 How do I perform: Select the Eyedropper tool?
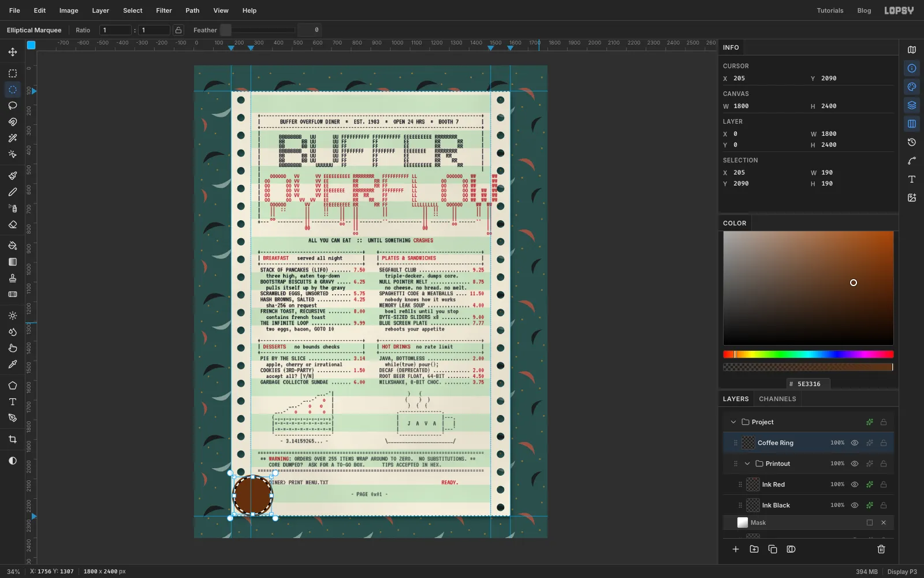point(13,364)
